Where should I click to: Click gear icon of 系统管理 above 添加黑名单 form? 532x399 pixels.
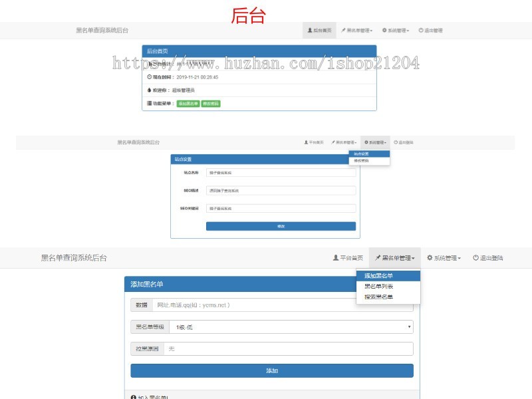coord(430,258)
